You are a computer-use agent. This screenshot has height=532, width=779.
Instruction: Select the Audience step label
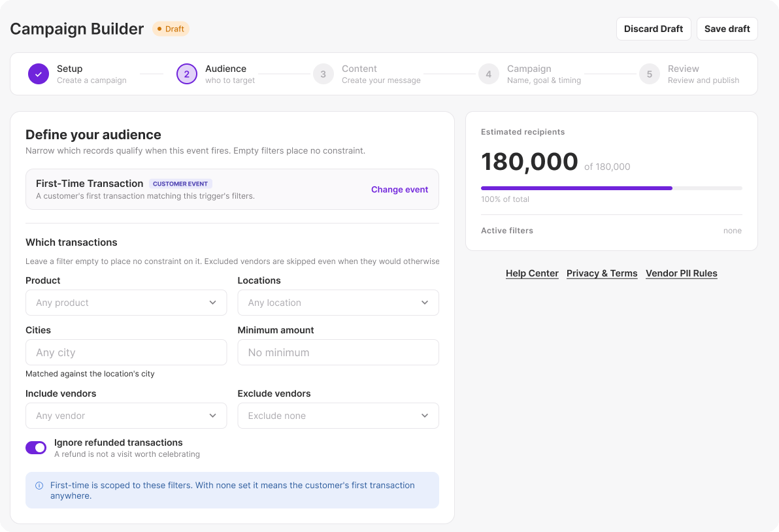225,69
